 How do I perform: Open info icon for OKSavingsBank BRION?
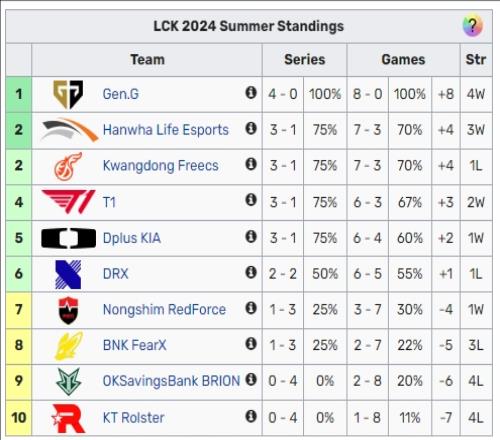[x=251, y=379]
